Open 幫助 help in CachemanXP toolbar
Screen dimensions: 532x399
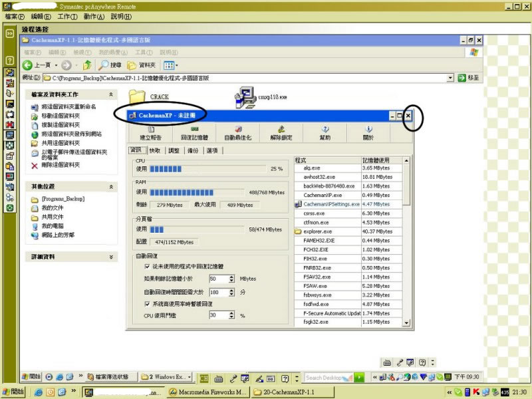pos(325,133)
